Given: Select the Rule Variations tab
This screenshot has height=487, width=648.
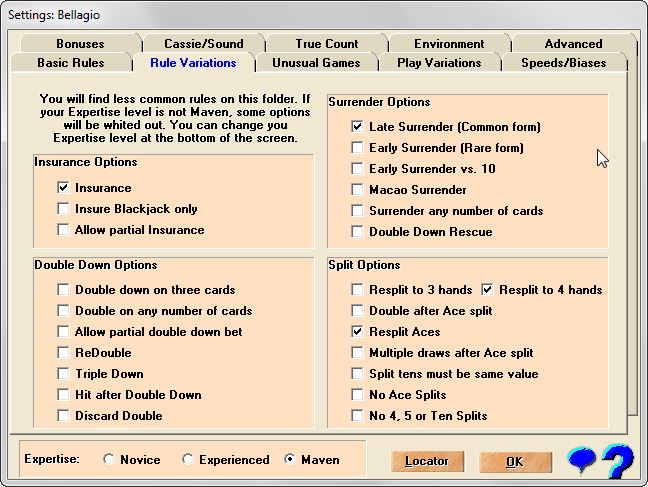Looking at the screenshot, I should coord(193,63).
